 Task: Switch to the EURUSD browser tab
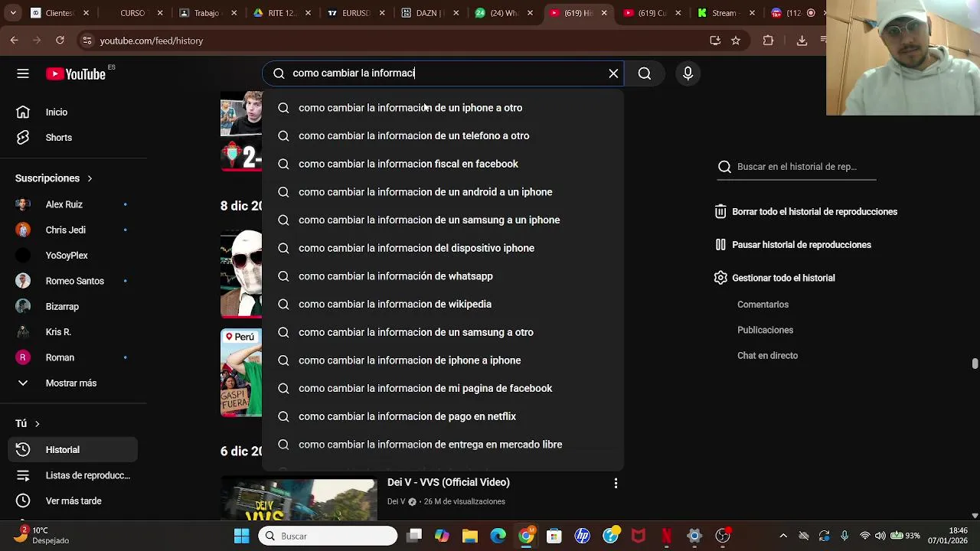coord(354,13)
